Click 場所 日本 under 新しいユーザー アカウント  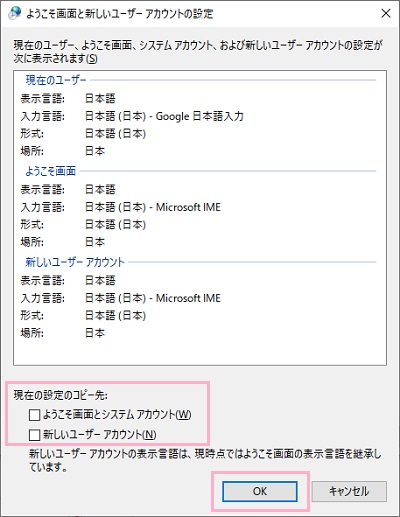pos(95,333)
